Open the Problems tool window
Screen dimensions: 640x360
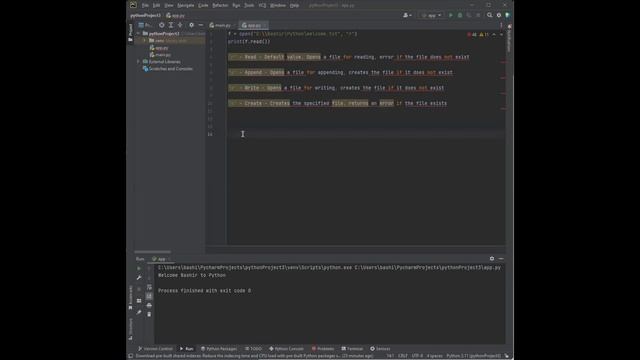[x=323, y=349]
